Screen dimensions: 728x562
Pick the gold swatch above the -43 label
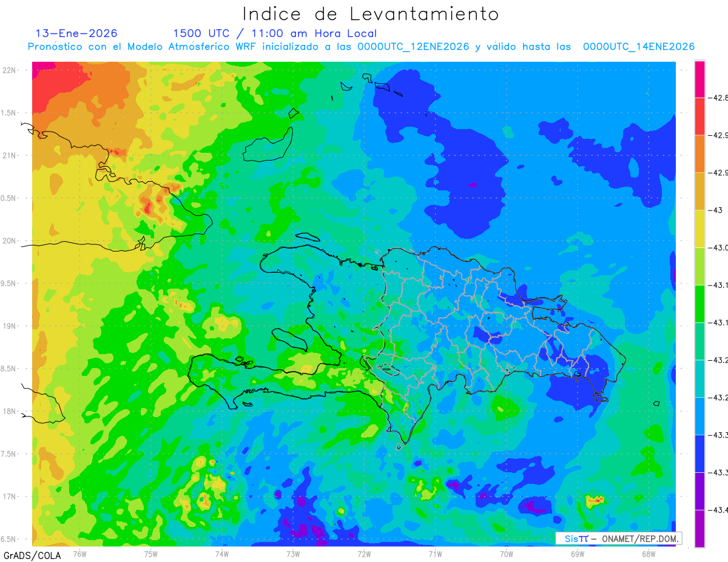point(699,192)
